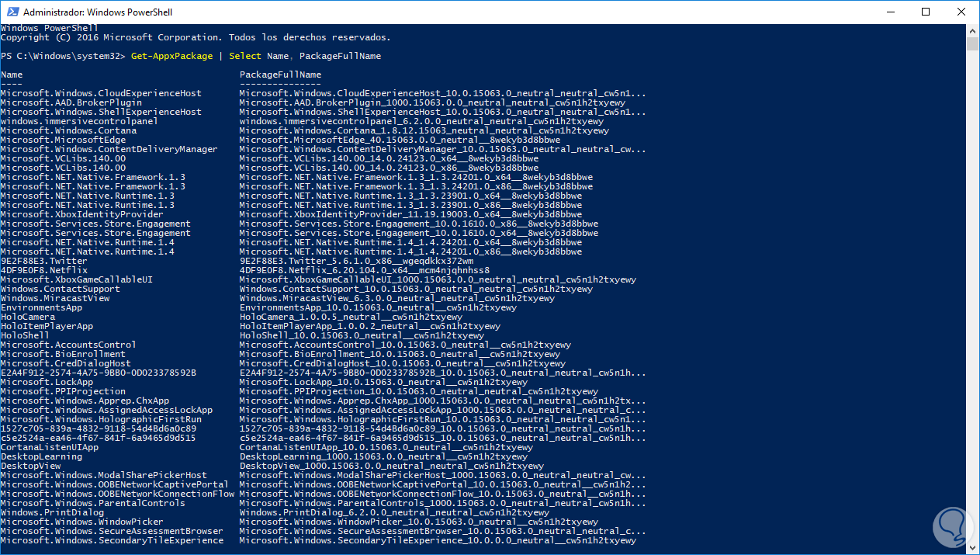The width and height of the screenshot is (980, 555).
Task: Click the Microsoft.Windows.OOBENetworkConnectionFlow name entry
Action: (x=117, y=494)
